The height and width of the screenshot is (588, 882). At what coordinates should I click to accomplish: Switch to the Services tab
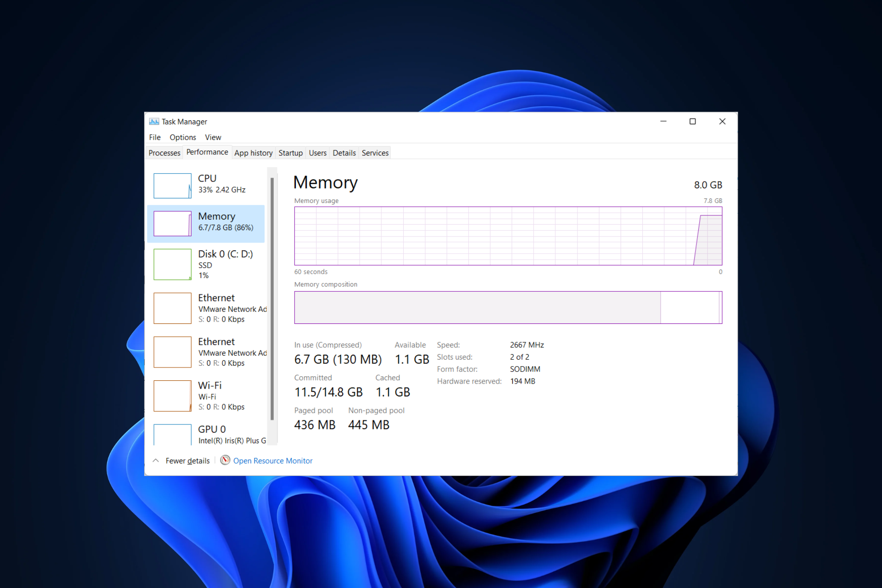[x=375, y=153]
